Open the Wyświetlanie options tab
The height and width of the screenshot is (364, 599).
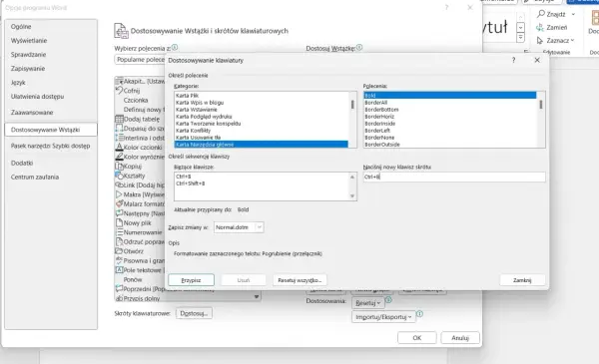[51, 41]
